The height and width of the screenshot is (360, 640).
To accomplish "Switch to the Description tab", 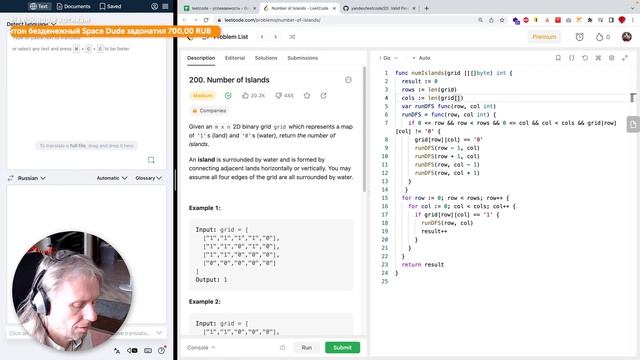I will [201, 58].
